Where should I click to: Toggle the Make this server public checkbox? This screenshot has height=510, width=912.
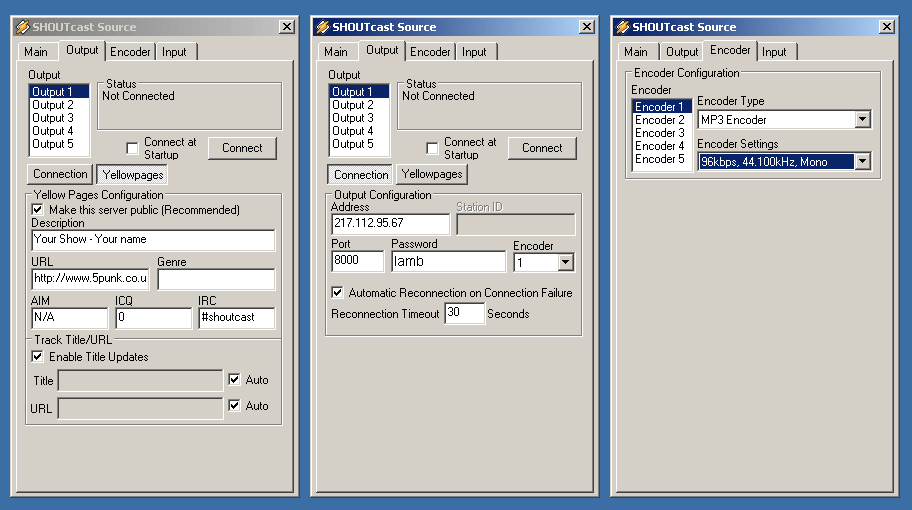38,210
